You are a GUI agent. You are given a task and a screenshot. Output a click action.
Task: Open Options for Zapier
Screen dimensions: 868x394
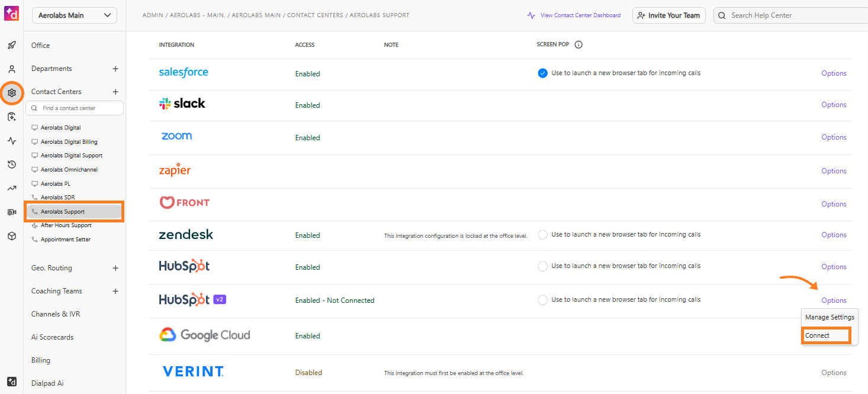pos(834,171)
